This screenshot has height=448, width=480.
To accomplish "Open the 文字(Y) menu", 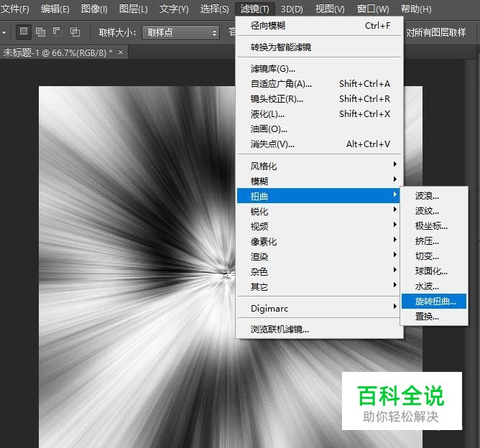I will coord(174,9).
